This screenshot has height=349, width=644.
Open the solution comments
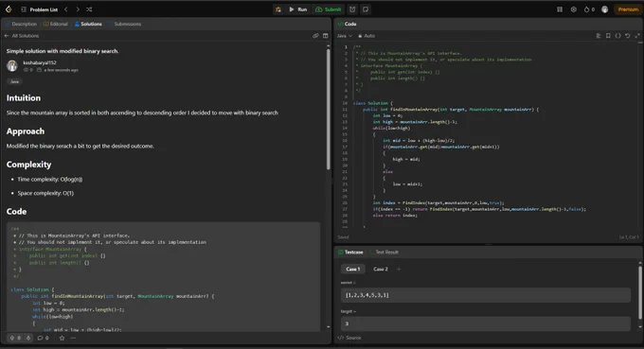click(43, 338)
